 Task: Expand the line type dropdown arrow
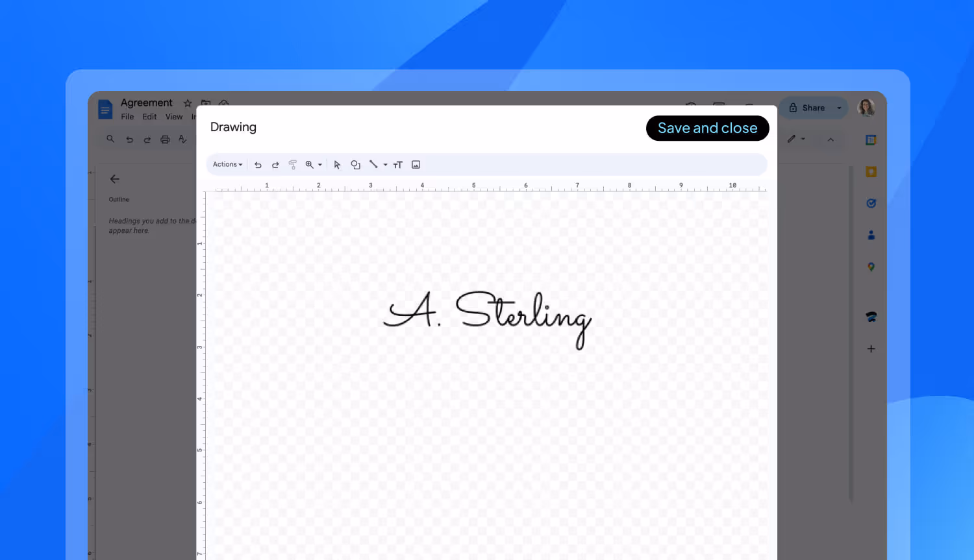pos(386,165)
